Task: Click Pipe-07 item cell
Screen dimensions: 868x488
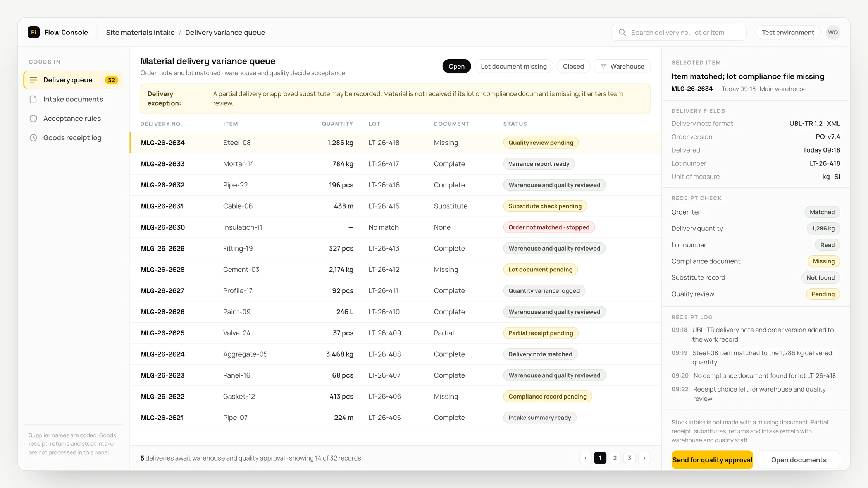Action: pyautogui.click(x=235, y=418)
